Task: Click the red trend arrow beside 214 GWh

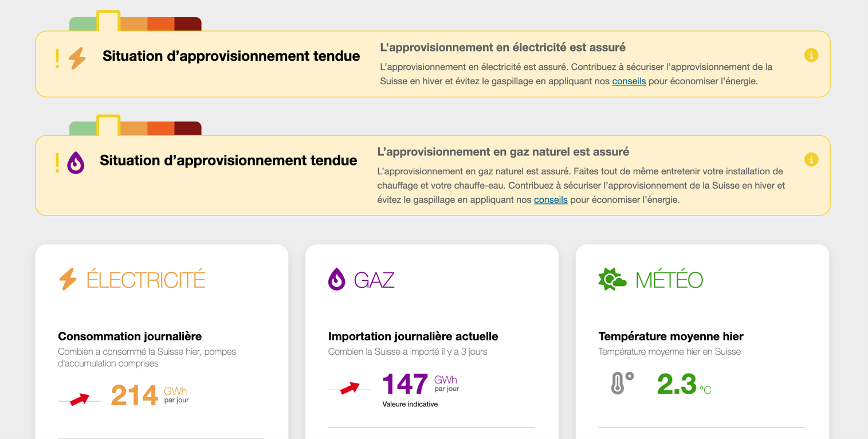Action: (80, 399)
